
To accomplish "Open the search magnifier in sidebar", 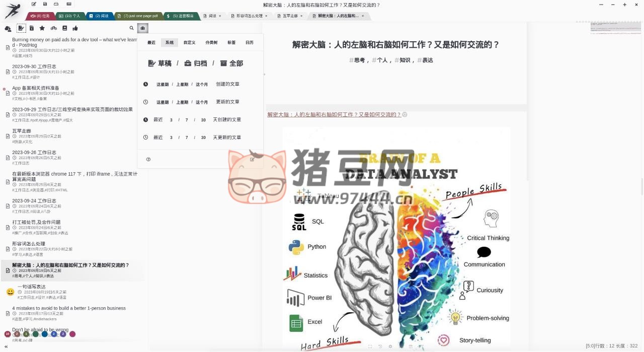I will 132,28.
